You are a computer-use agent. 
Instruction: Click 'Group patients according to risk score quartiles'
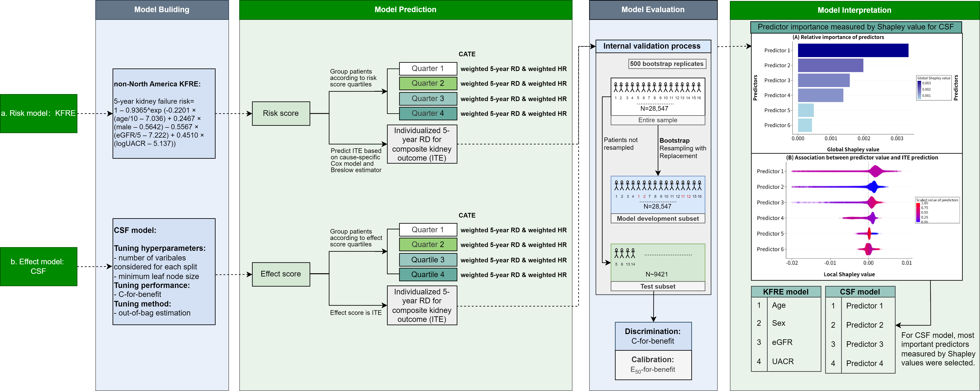[x=353, y=78]
